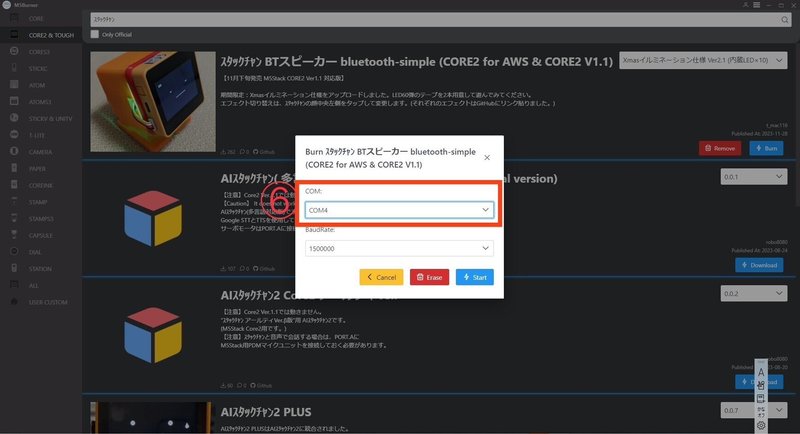Image resolution: width=800 pixels, height=434 pixels.
Task: Open the T-LITE device icon
Action: (14, 135)
